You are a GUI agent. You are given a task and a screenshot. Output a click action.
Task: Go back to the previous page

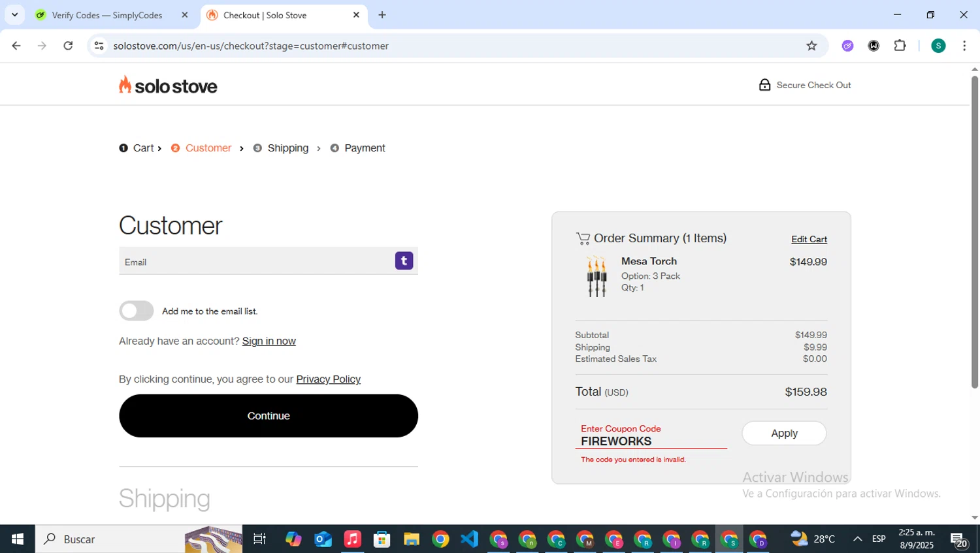(16, 46)
